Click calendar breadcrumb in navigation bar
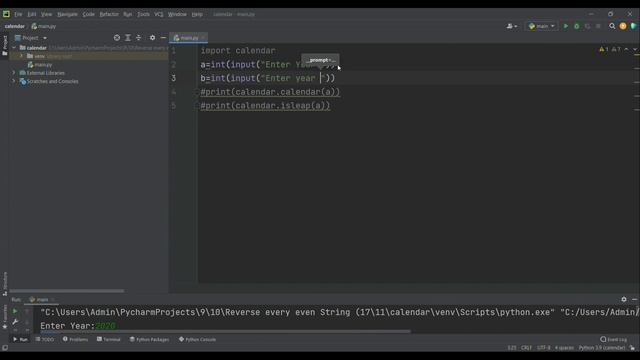This screenshot has width=640, height=360. [15, 26]
